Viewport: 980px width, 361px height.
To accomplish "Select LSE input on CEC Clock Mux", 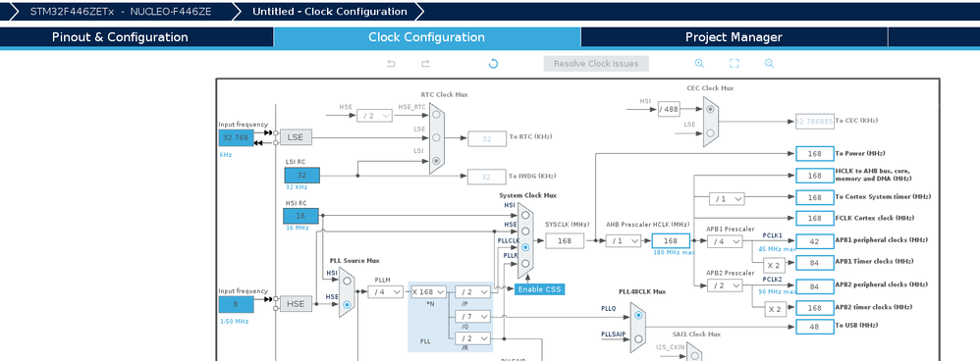I will (x=710, y=132).
